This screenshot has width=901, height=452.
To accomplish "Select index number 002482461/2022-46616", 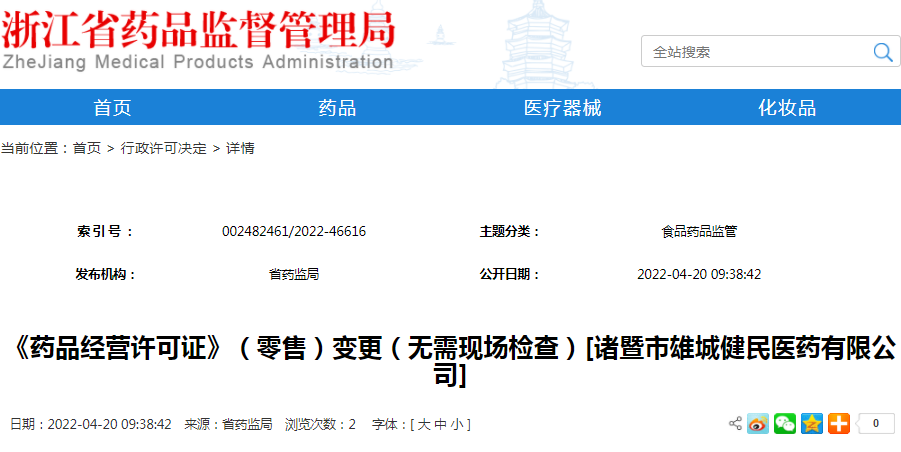I will coord(294,231).
